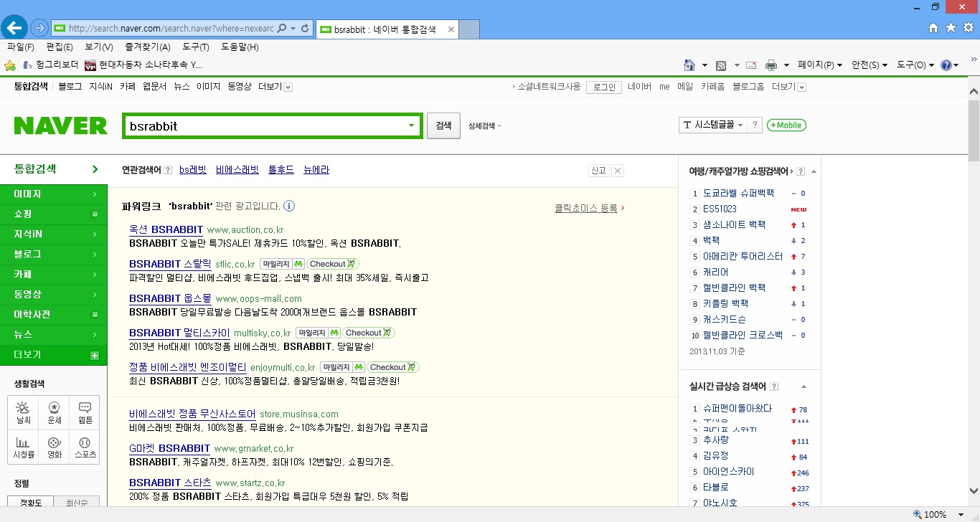Screen dimensions: 980x522
Task: Click the +Mobile button
Action: 786,125
